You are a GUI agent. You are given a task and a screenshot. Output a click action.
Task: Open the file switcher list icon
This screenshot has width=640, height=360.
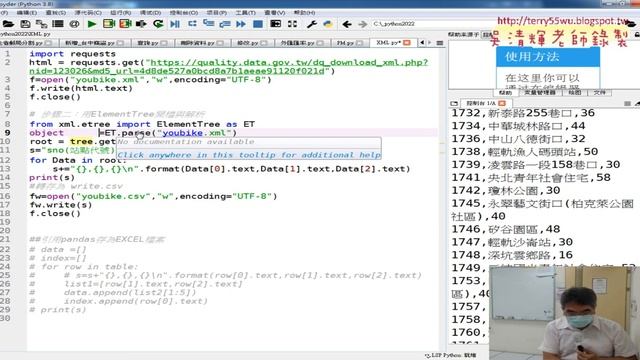coord(58,24)
